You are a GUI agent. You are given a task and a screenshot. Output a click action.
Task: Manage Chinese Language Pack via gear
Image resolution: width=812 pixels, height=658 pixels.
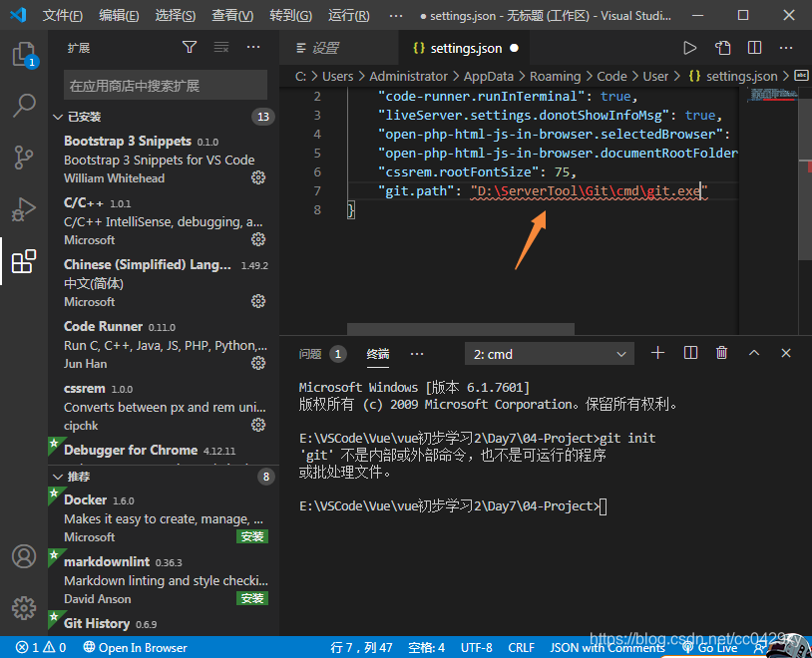click(258, 301)
